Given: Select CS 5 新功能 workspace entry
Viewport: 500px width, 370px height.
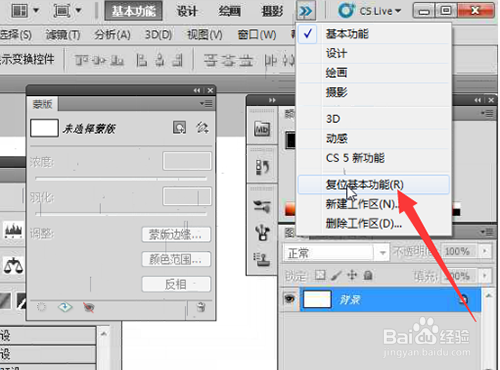Looking at the screenshot, I should point(374,158).
